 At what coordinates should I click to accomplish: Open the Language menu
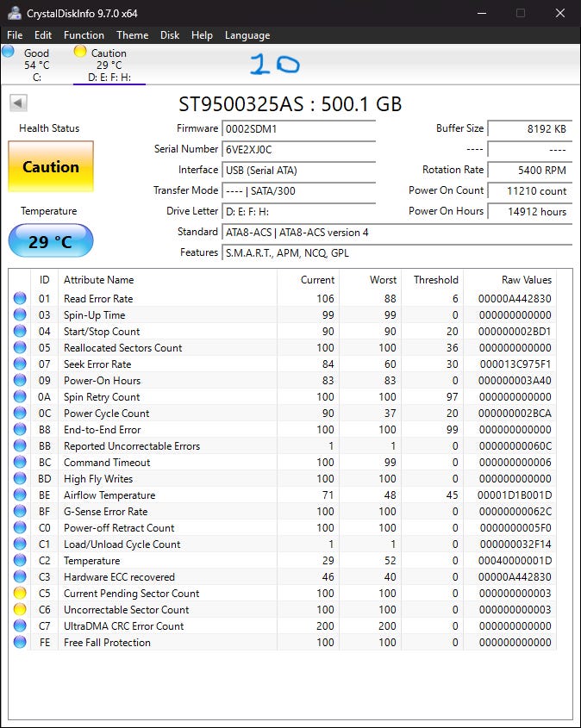pos(247,35)
